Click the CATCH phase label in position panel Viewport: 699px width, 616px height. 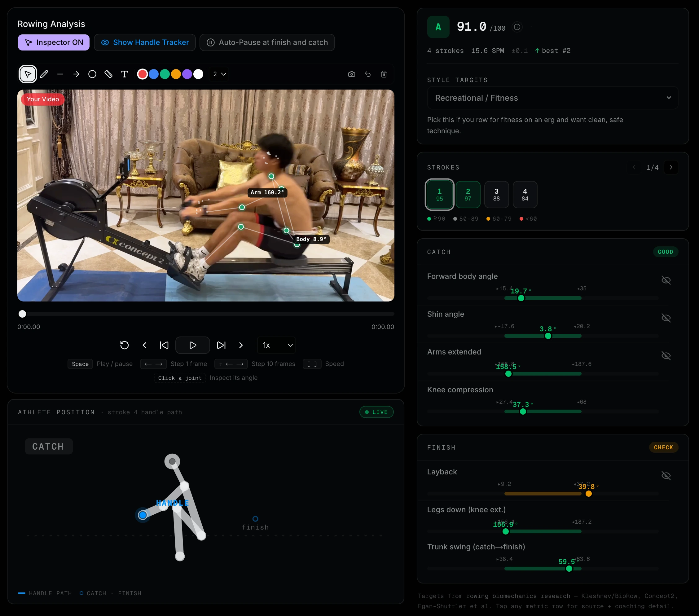tap(49, 446)
